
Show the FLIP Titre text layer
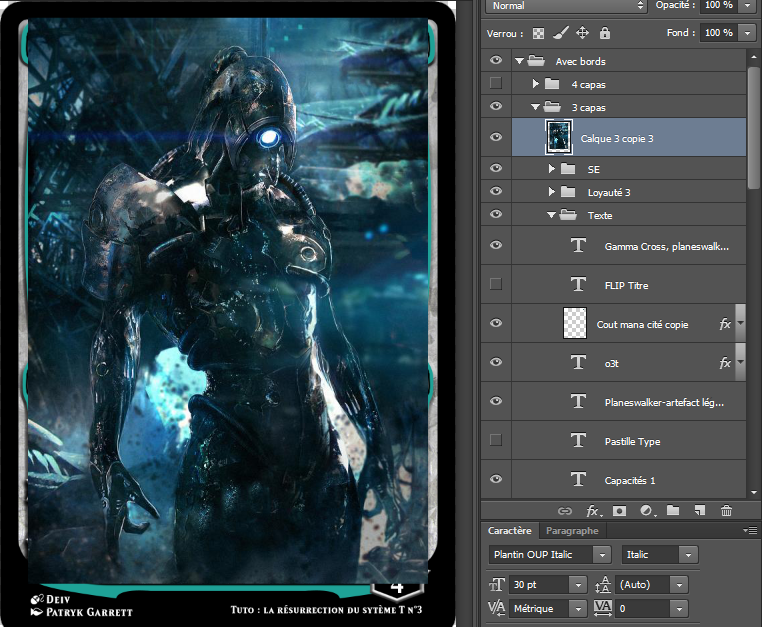(x=496, y=285)
